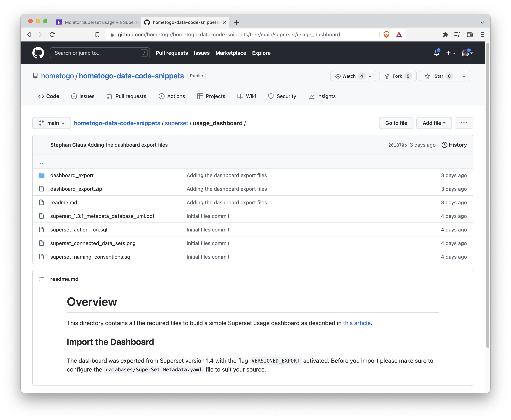
Task: Click the 'this article' link
Action: click(x=357, y=323)
